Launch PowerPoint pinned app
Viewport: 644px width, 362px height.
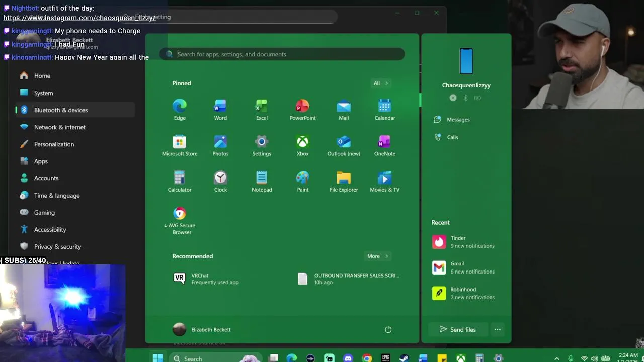[x=302, y=110]
